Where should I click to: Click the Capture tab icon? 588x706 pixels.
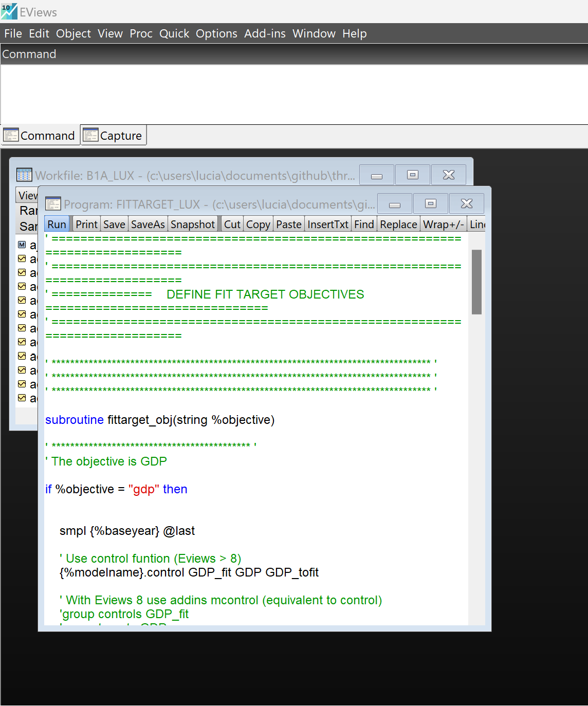[90, 135]
